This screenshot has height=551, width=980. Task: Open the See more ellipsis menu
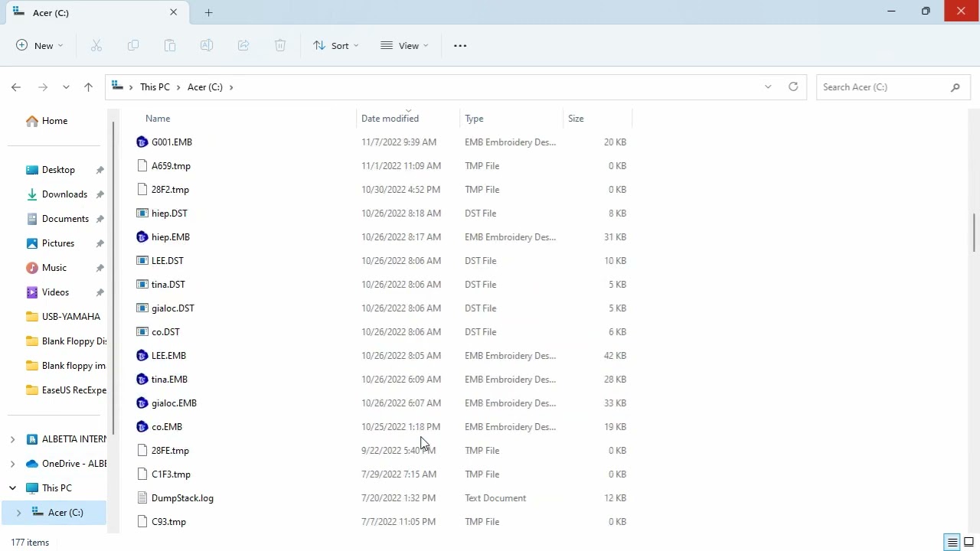(460, 46)
